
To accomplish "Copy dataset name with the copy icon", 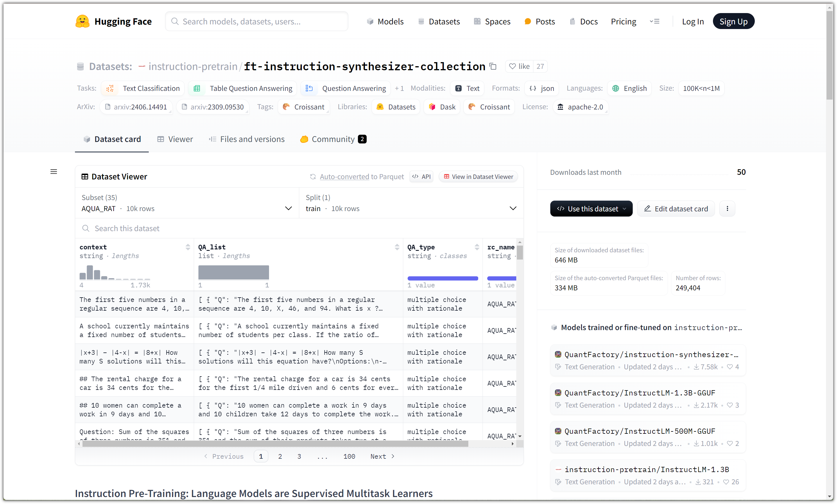I will pyautogui.click(x=493, y=66).
